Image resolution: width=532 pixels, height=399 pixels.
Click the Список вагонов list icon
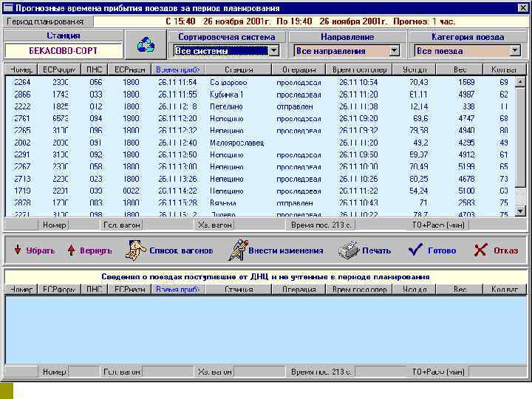(x=135, y=250)
